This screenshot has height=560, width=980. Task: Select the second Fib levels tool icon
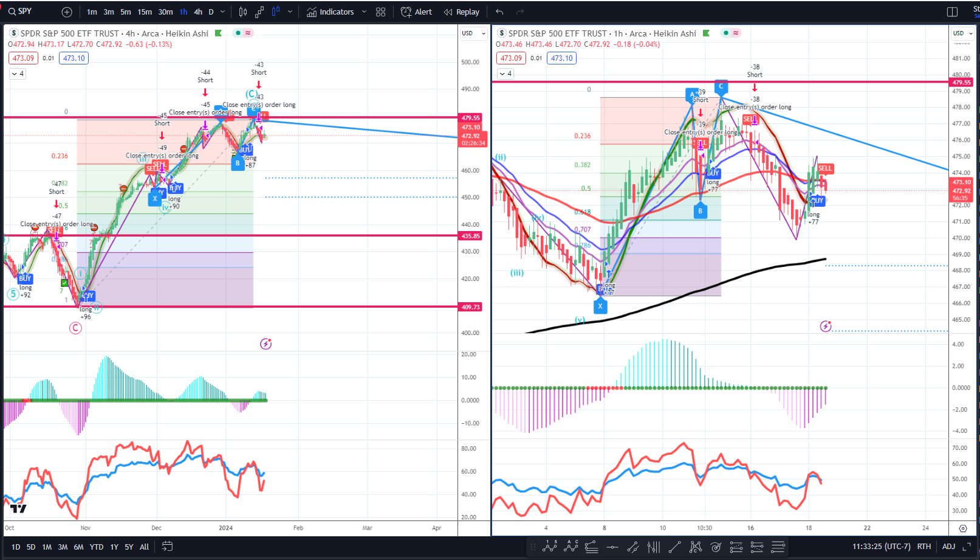pos(757,547)
